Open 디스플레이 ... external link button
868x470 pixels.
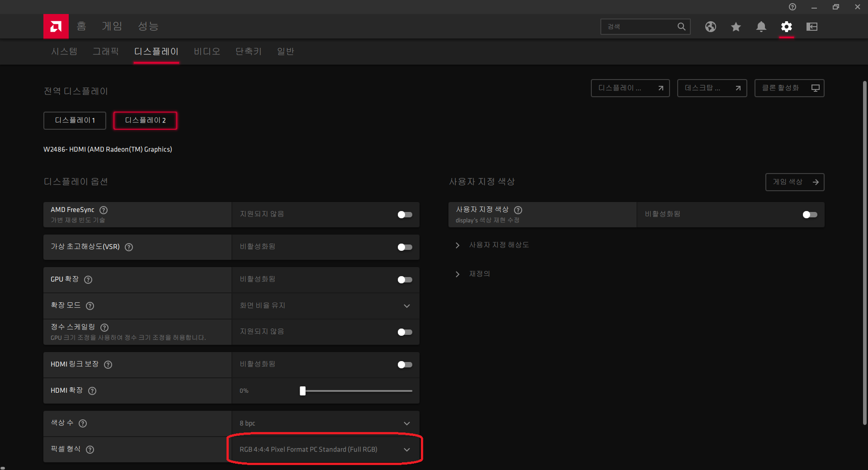[x=630, y=88]
